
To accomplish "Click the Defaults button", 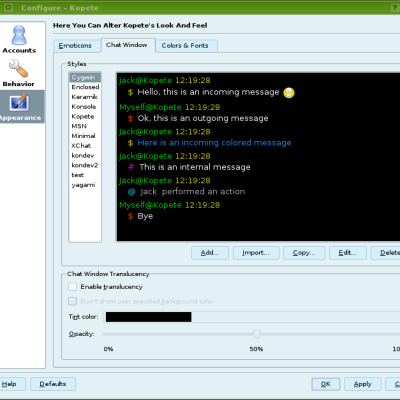I will pos(53,384).
